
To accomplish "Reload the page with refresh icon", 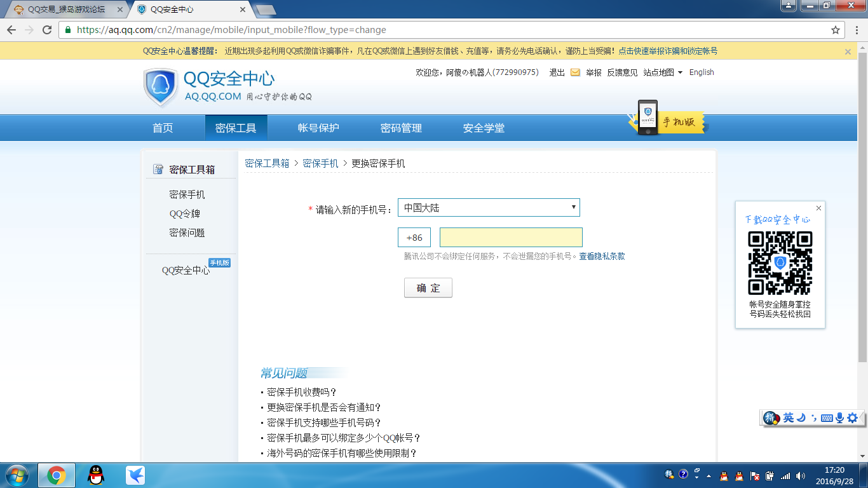I will (47, 30).
